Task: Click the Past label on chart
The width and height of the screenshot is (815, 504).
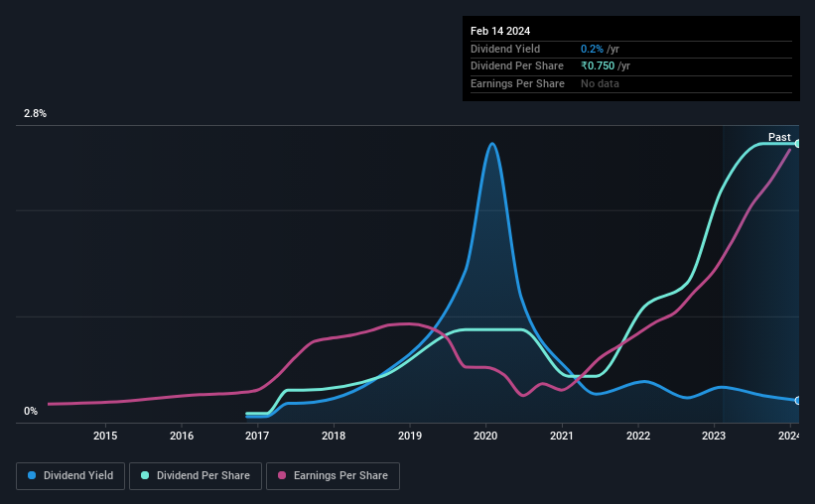Action: coord(779,137)
